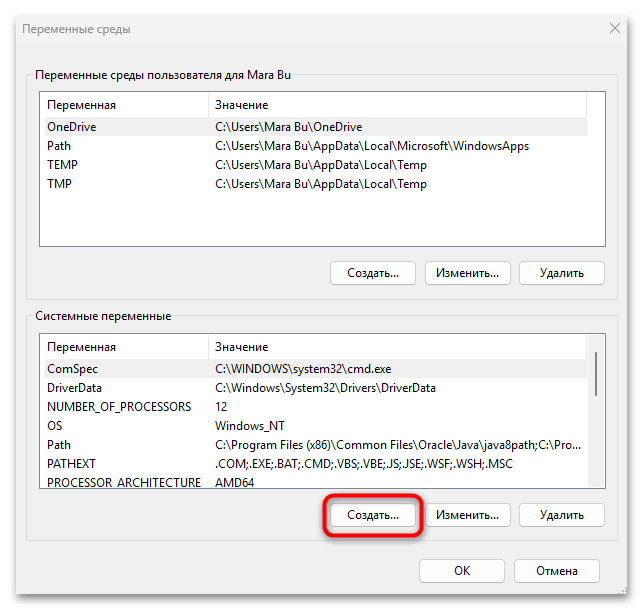Click Создать under user variables

tap(372, 272)
